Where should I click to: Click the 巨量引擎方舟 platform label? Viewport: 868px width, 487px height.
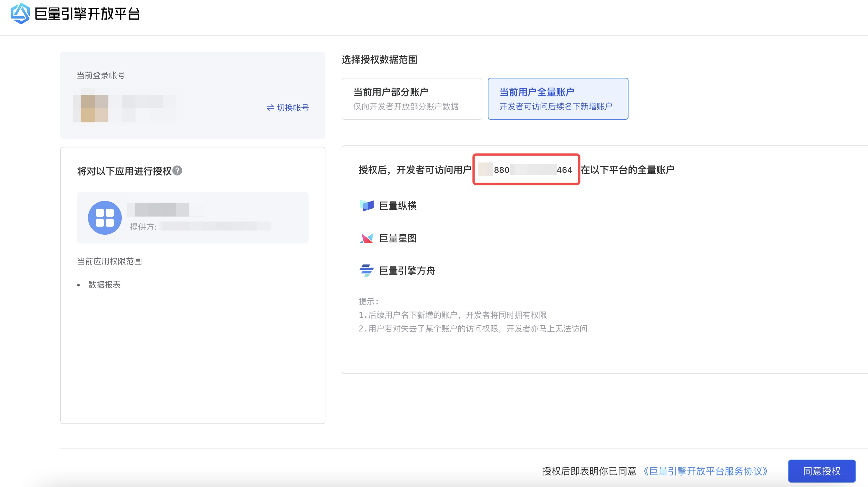click(407, 271)
